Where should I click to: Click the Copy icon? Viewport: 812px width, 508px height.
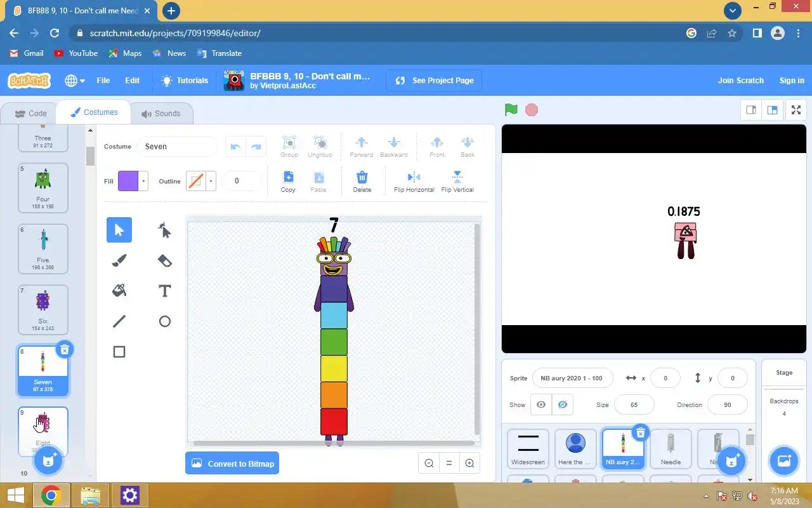pyautogui.click(x=288, y=181)
